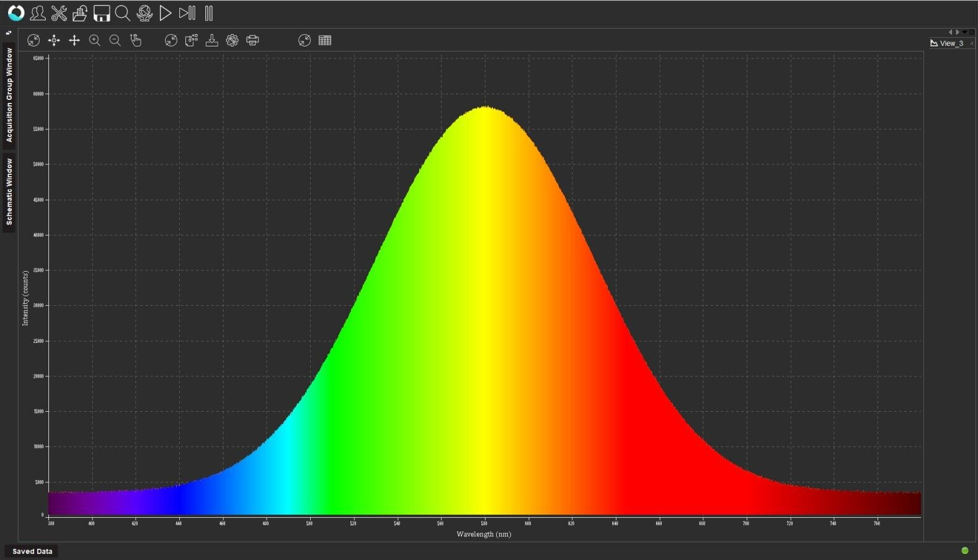
Task: Click the Saved Data status label
Action: [x=32, y=551]
